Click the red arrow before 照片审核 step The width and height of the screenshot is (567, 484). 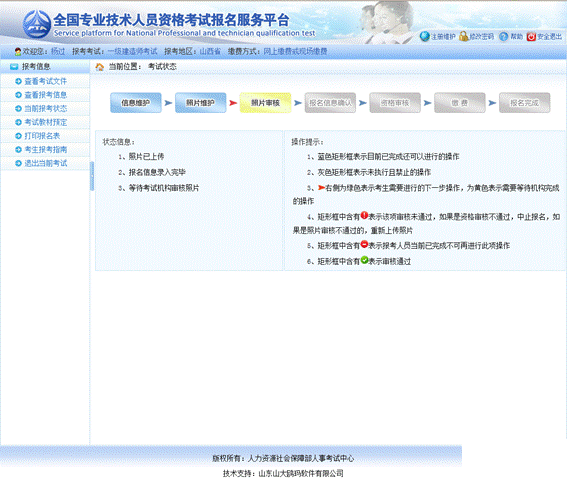pyautogui.click(x=233, y=103)
